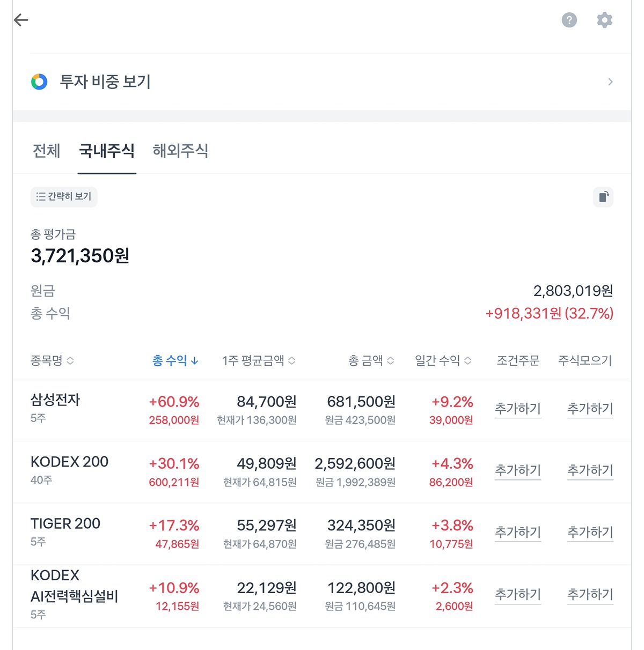Add 조건주문 for TIGER 200
The image size is (644, 650).
click(x=517, y=532)
